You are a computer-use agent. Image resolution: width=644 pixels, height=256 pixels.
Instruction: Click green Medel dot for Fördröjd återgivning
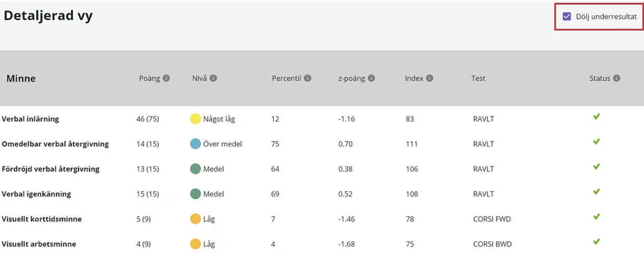195,169
